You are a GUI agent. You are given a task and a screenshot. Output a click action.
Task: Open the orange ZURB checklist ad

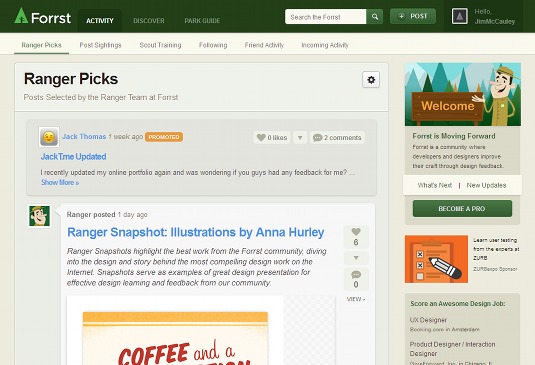tap(436, 259)
